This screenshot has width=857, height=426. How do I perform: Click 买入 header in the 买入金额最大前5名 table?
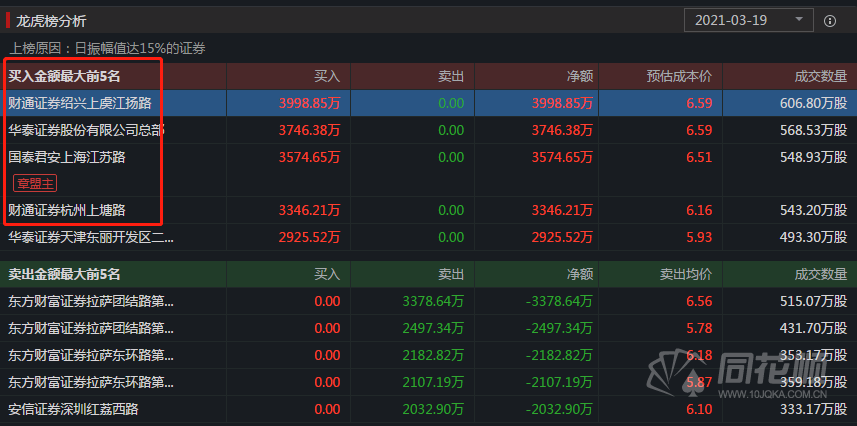click(327, 77)
